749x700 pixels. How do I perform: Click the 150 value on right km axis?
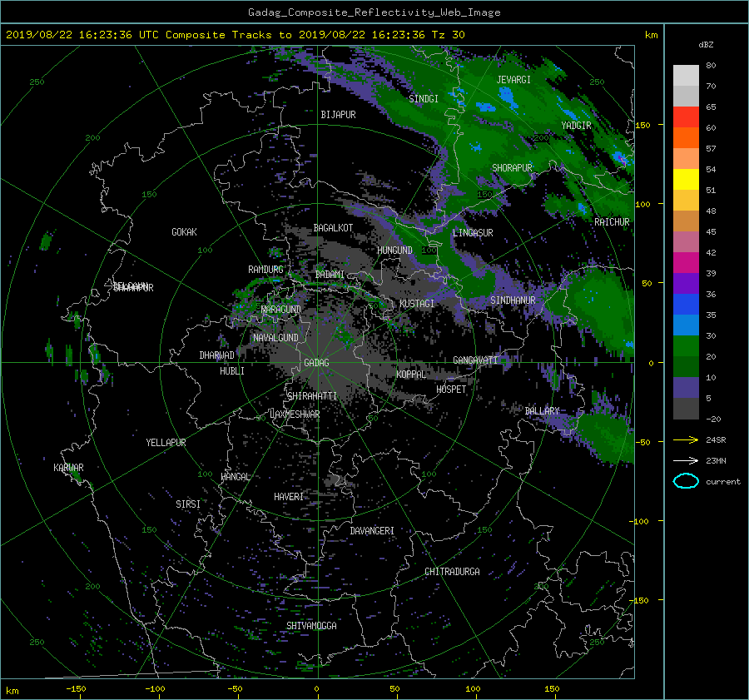(x=643, y=125)
